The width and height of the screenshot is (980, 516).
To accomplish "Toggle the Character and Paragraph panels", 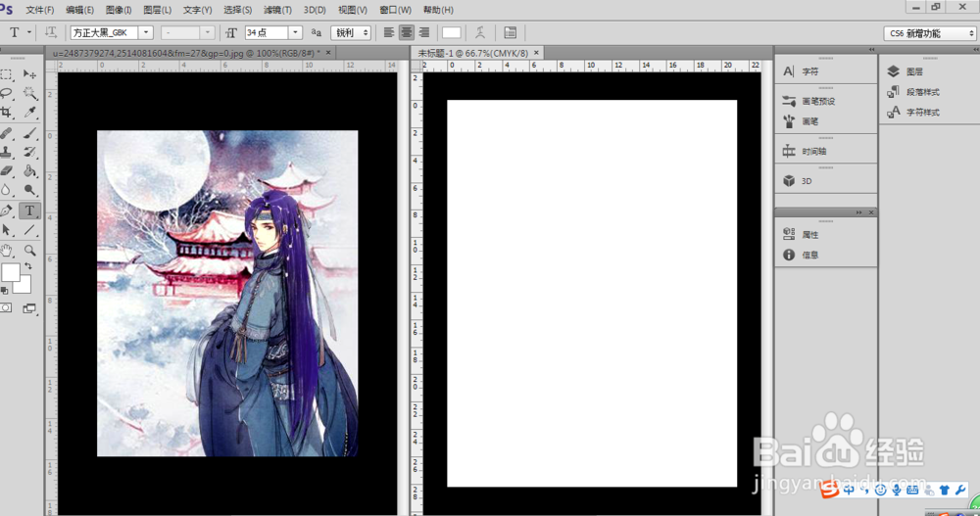I will [510, 32].
